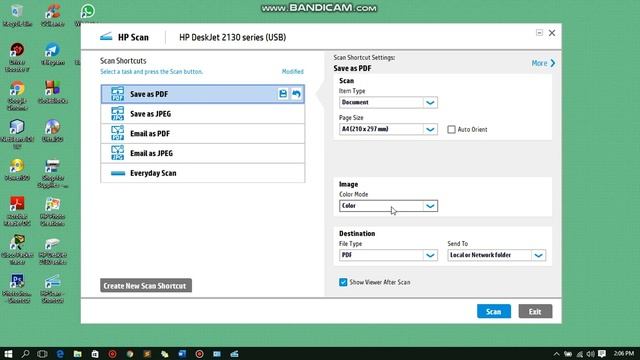Open the File Type dropdown
The image size is (640, 360).
tap(388, 255)
